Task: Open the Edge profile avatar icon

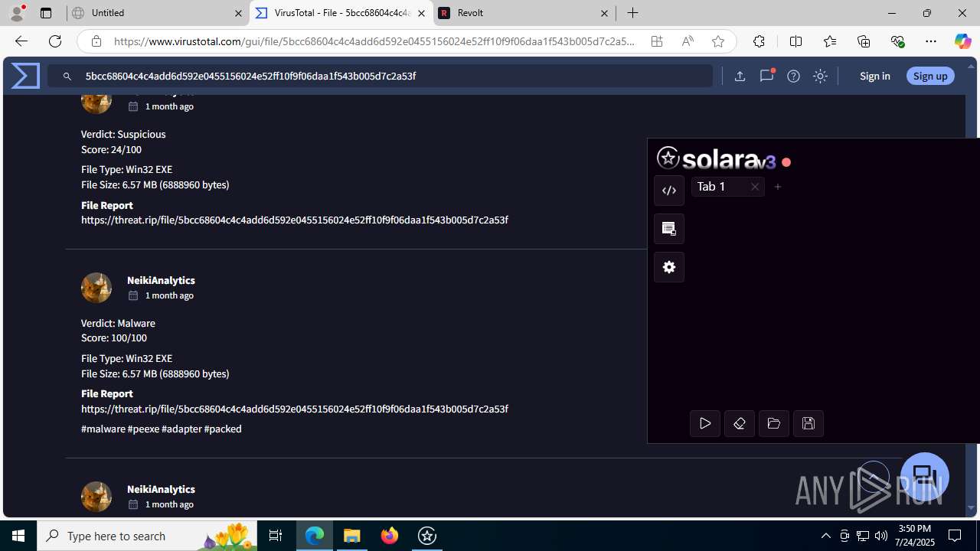Action: (17, 13)
